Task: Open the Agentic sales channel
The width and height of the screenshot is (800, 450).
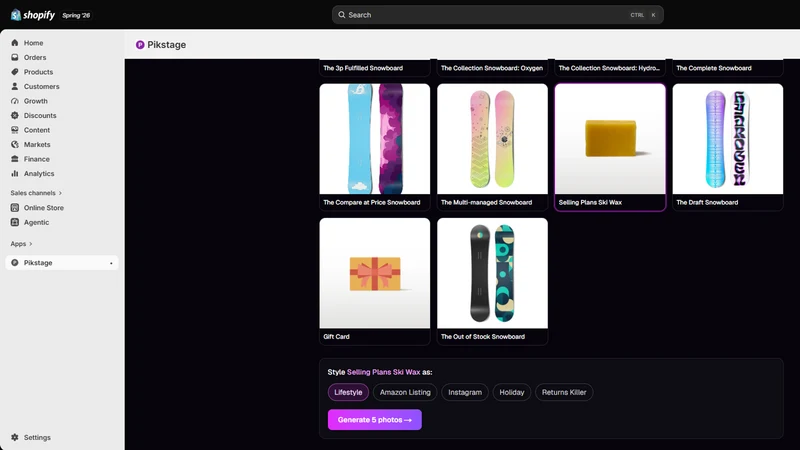Action: pyautogui.click(x=36, y=222)
